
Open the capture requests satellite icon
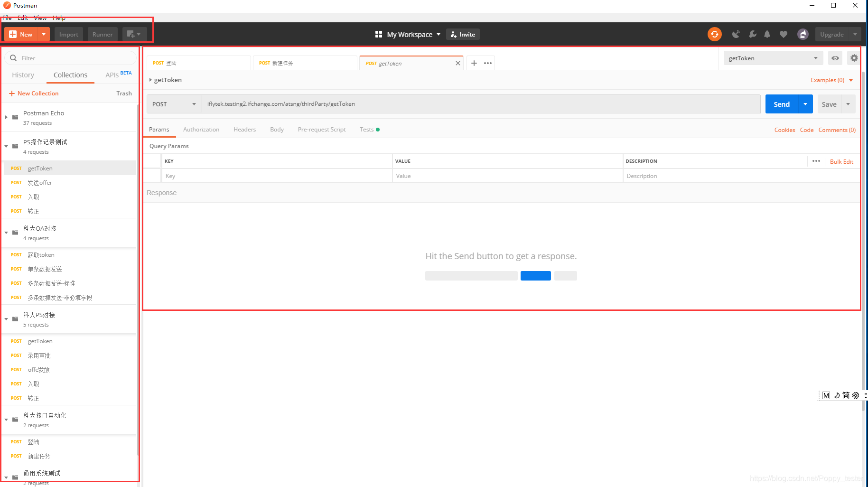point(736,34)
